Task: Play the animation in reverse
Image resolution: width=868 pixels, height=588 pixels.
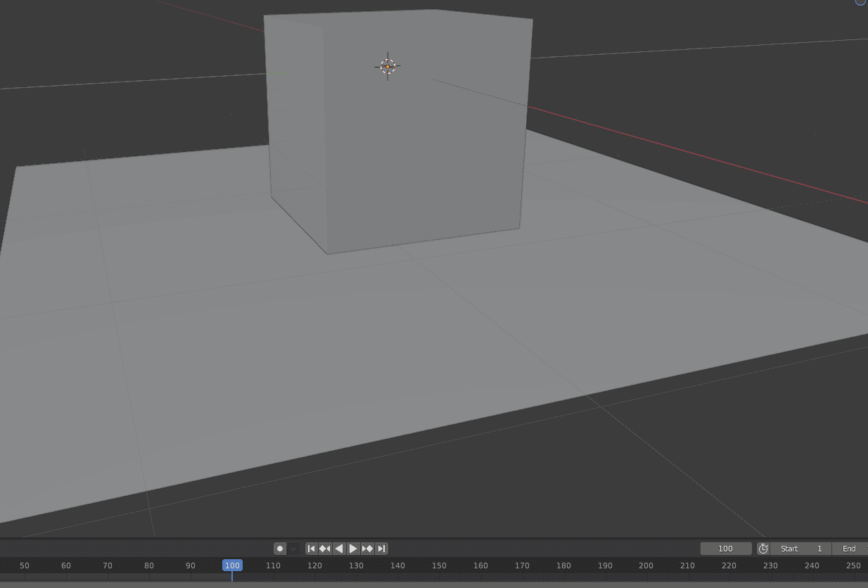Action: click(x=339, y=549)
